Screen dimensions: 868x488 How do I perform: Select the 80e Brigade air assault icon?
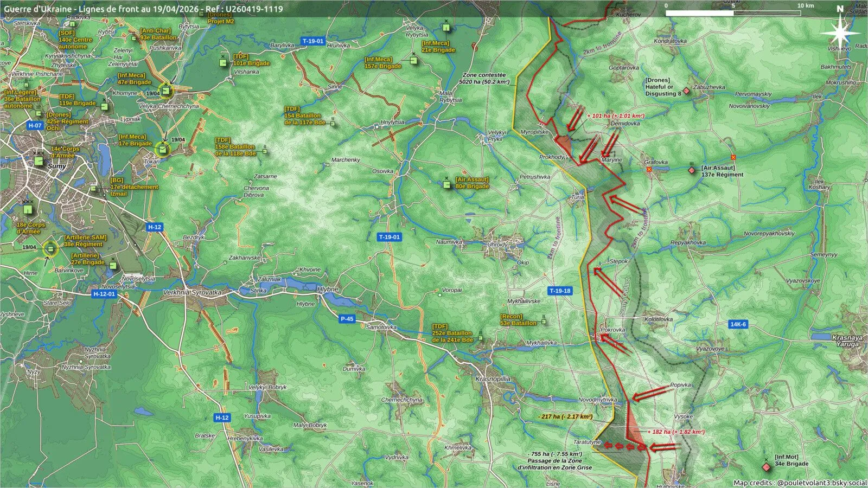pyautogui.click(x=446, y=184)
